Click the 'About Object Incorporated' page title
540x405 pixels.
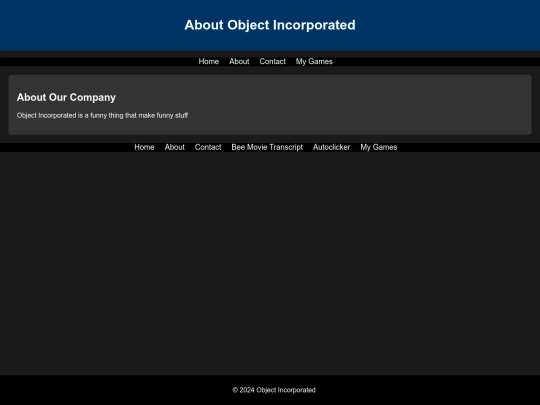coord(270,25)
